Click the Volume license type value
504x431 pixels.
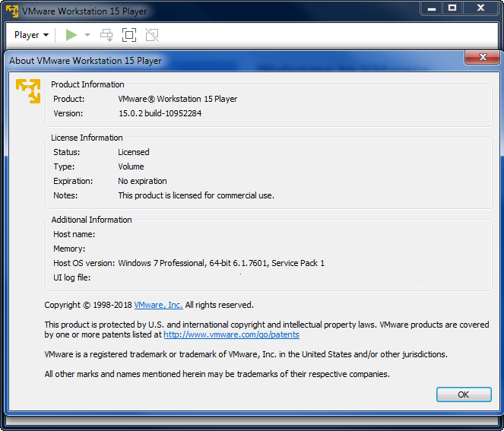point(131,166)
